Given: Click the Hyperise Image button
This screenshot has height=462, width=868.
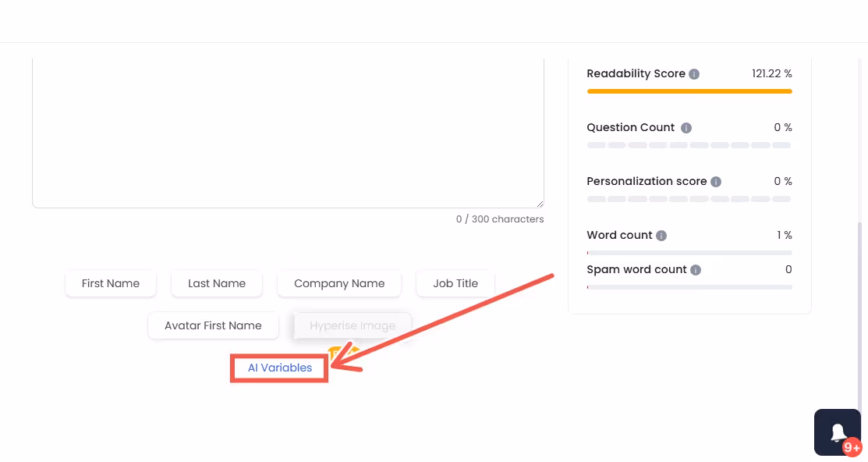Looking at the screenshot, I should click(353, 325).
